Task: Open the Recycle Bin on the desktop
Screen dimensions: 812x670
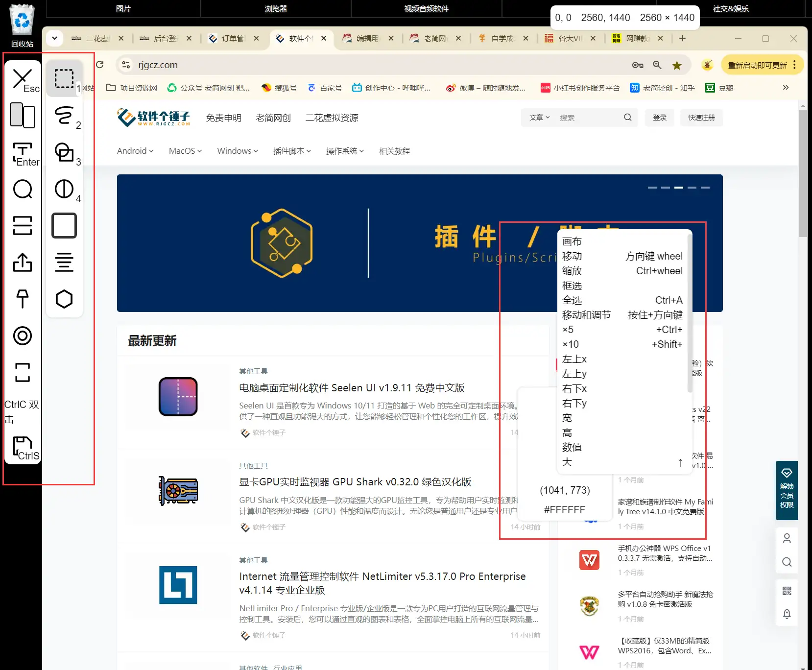Action: (x=22, y=25)
